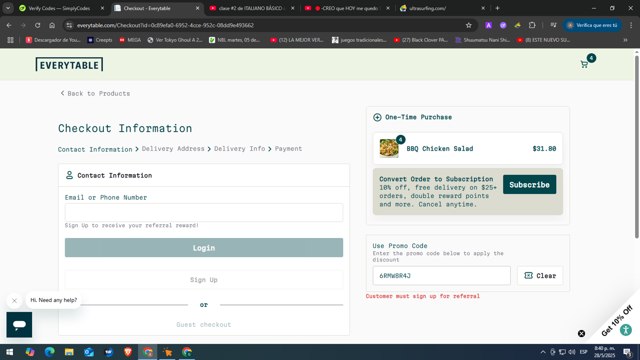Click the One-Time Purchase plus icon
640x360 pixels.
pyautogui.click(x=377, y=117)
